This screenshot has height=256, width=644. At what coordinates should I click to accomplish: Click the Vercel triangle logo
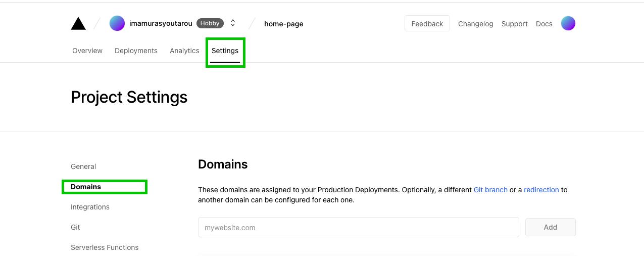[78, 23]
